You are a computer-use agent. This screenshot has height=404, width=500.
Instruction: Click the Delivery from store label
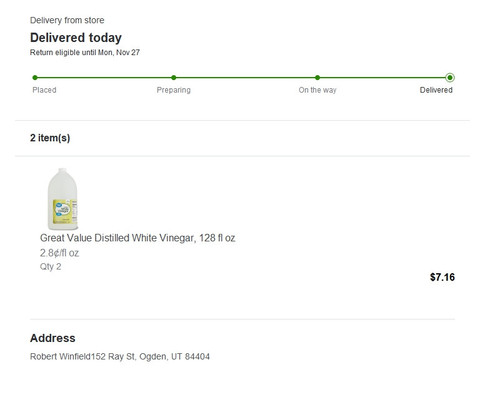coord(67,20)
